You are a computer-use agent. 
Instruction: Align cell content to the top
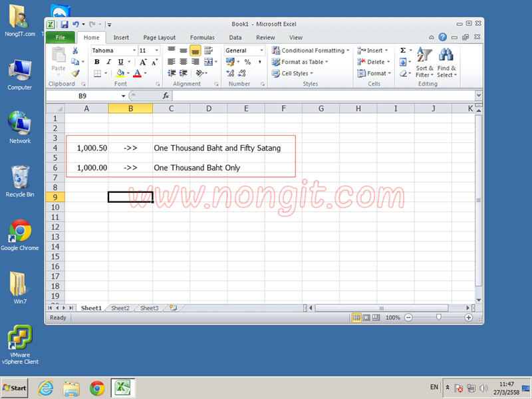(x=172, y=51)
